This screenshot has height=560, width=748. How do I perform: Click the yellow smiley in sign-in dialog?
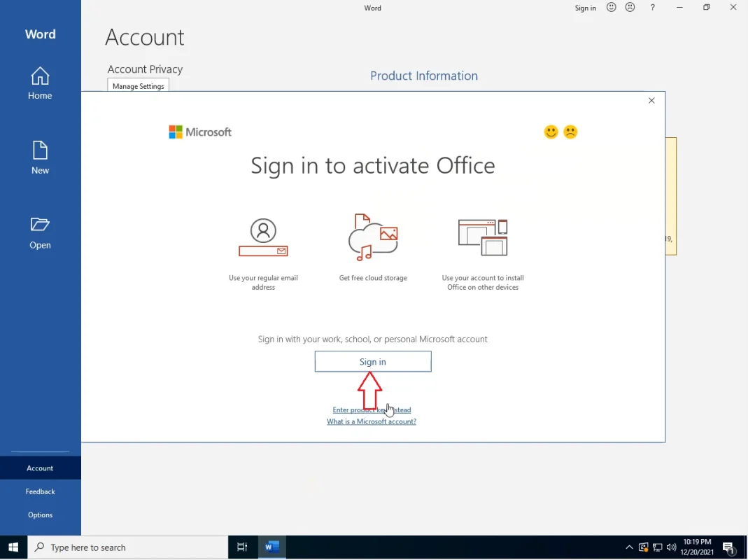click(x=551, y=132)
